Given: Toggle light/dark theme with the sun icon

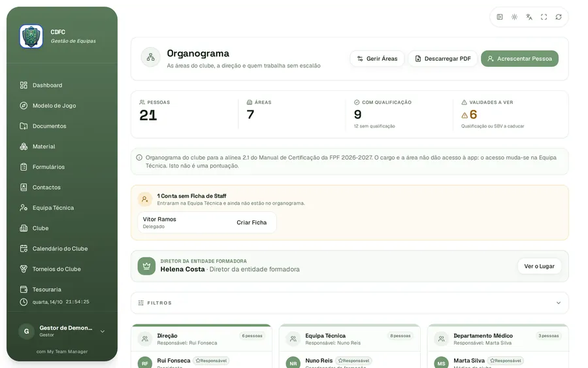Looking at the screenshot, I should [x=514, y=17].
